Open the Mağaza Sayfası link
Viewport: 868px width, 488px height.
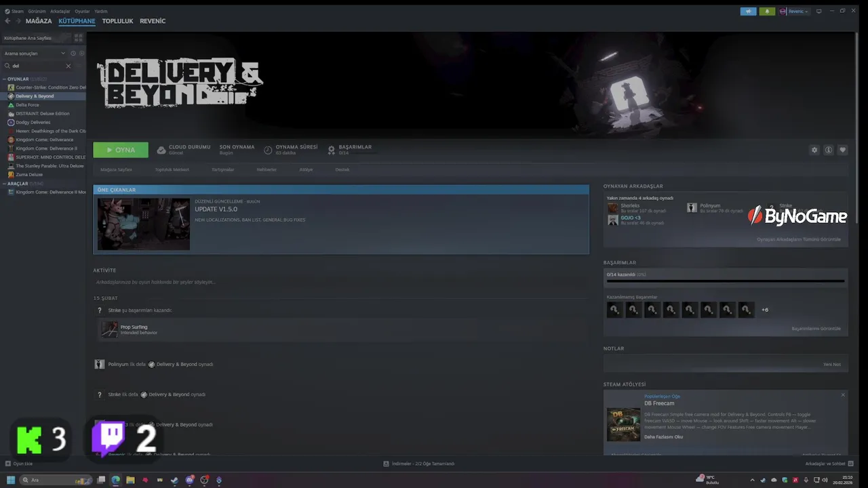point(116,169)
